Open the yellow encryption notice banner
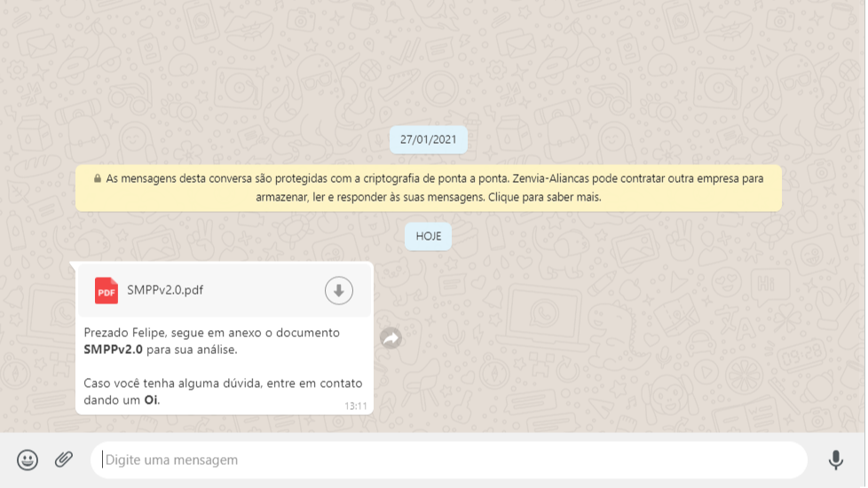The image size is (868, 488). coord(429,187)
